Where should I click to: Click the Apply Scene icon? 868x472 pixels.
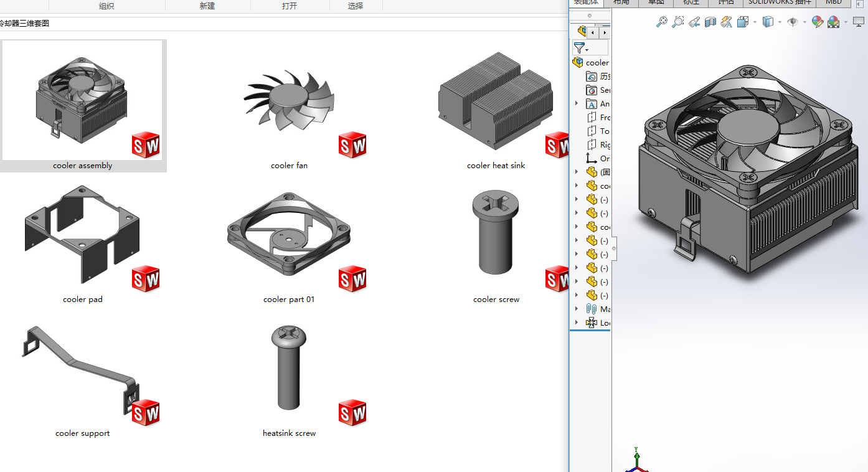tap(833, 22)
